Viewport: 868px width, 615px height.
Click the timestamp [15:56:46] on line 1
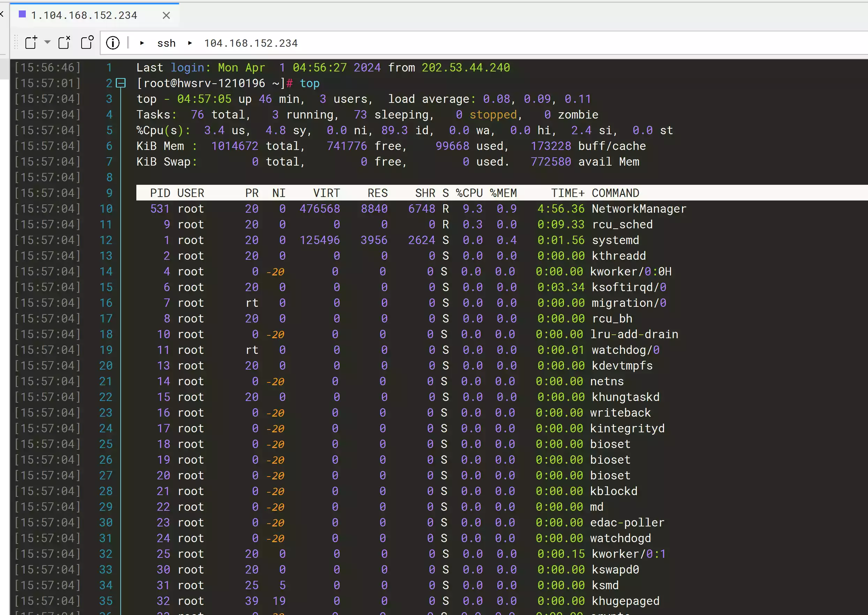(x=48, y=68)
